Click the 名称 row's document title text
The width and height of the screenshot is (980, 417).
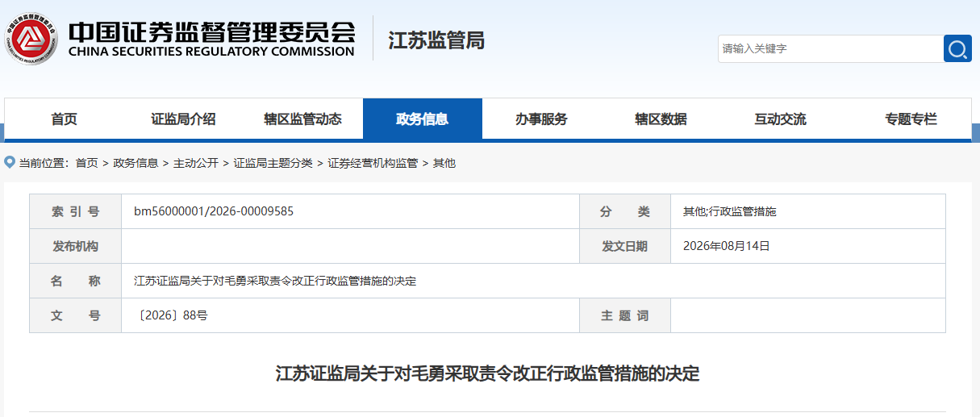tap(275, 281)
